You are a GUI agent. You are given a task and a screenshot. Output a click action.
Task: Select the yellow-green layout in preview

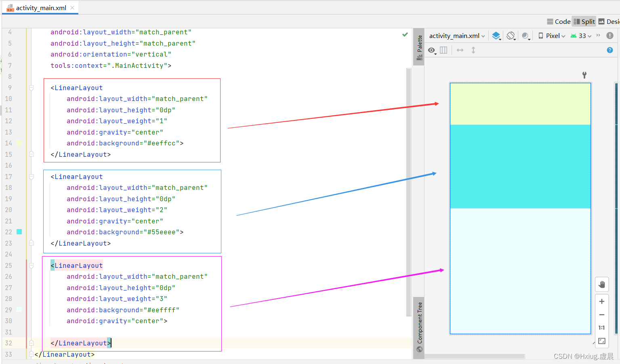(x=520, y=104)
